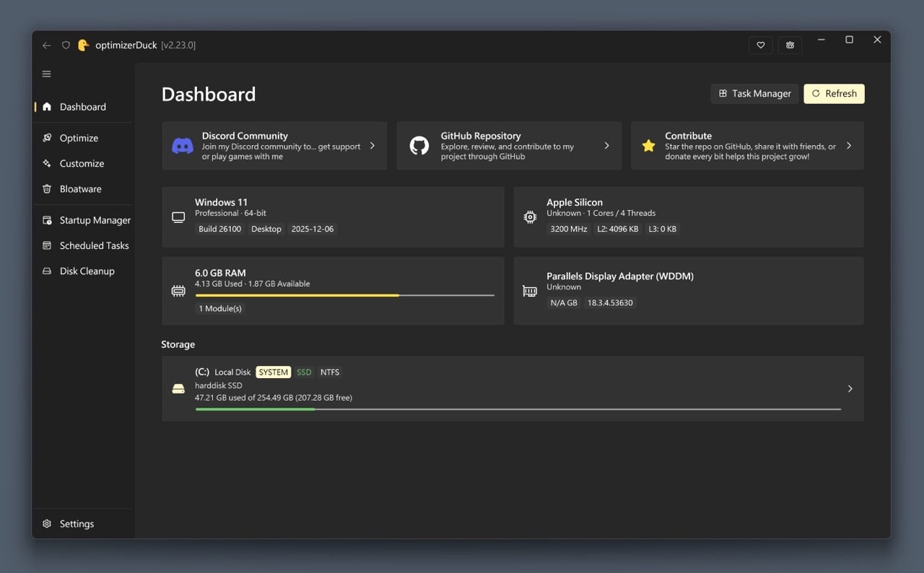The image size is (924, 573).
Task: Click the bug report icon button
Action: tap(790, 45)
